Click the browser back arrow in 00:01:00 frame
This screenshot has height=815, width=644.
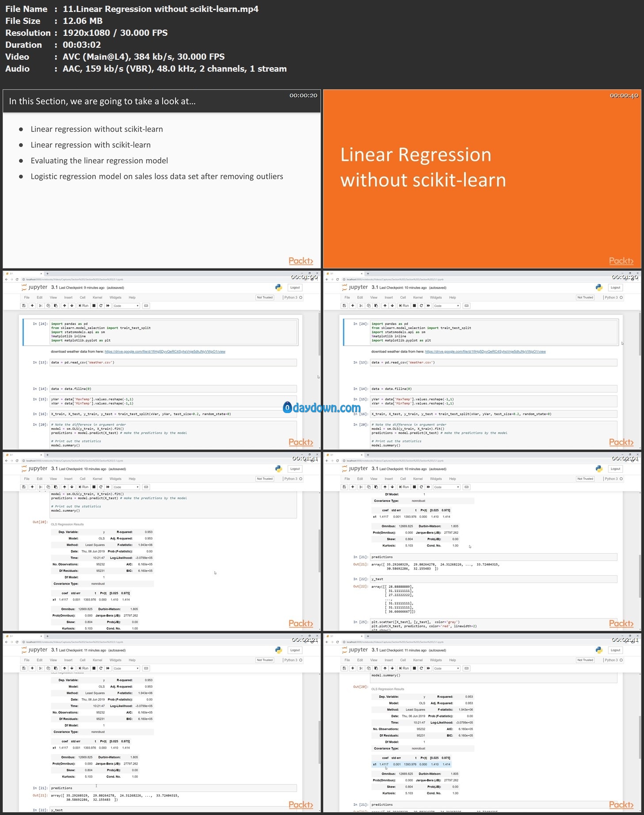coord(6,279)
